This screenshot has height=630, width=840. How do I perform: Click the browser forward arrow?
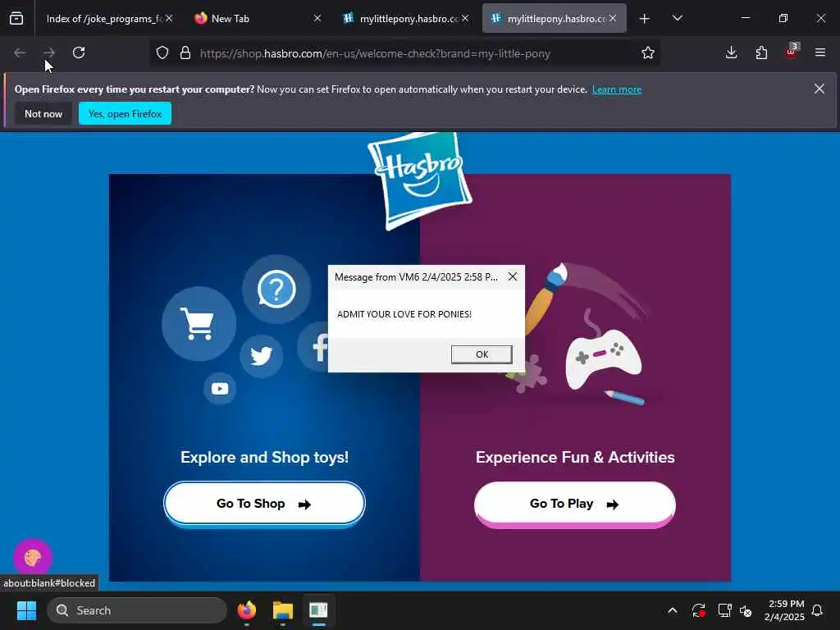pos(49,52)
